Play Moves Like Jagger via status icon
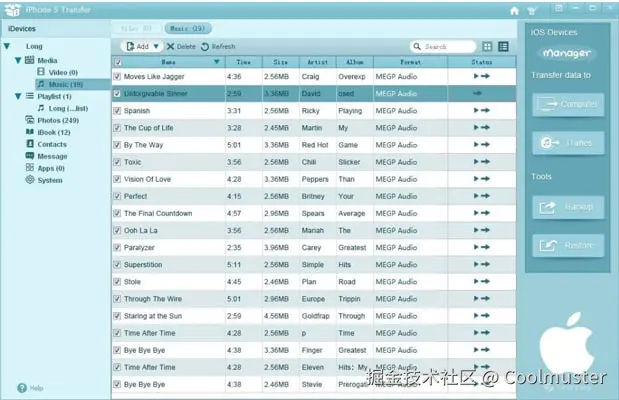This screenshot has height=400, width=619. tap(476, 76)
